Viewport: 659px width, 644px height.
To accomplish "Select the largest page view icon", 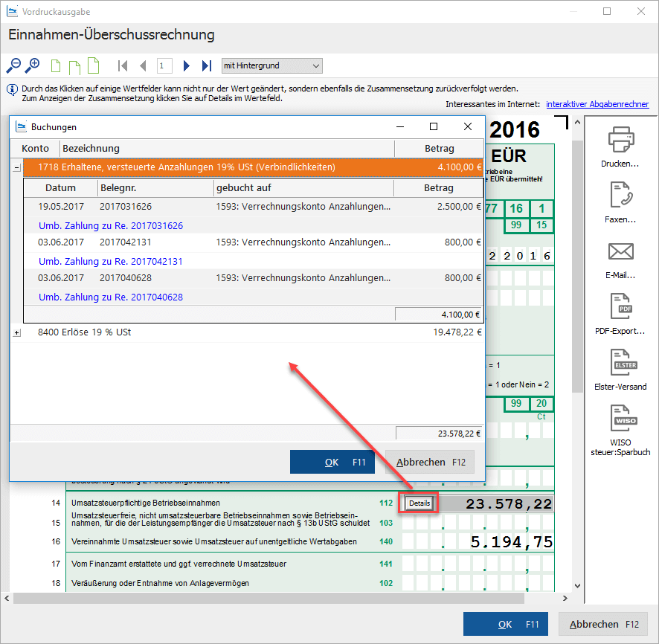I will [x=93, y=65].
